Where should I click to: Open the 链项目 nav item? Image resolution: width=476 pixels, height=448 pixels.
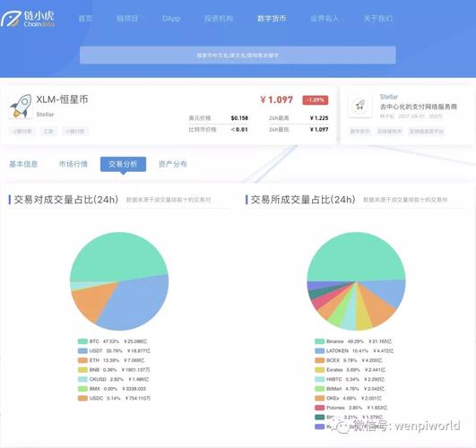click(x=127, y=19)
